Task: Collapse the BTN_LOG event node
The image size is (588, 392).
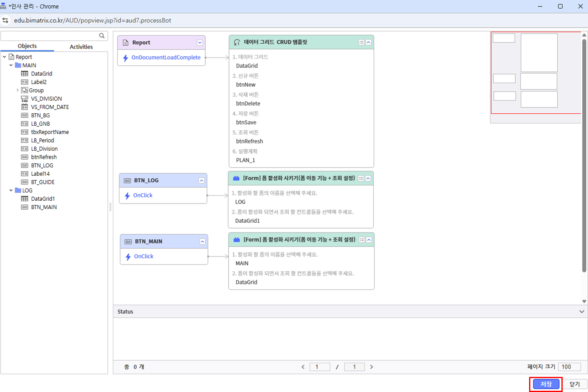Action: click(201, 180)
